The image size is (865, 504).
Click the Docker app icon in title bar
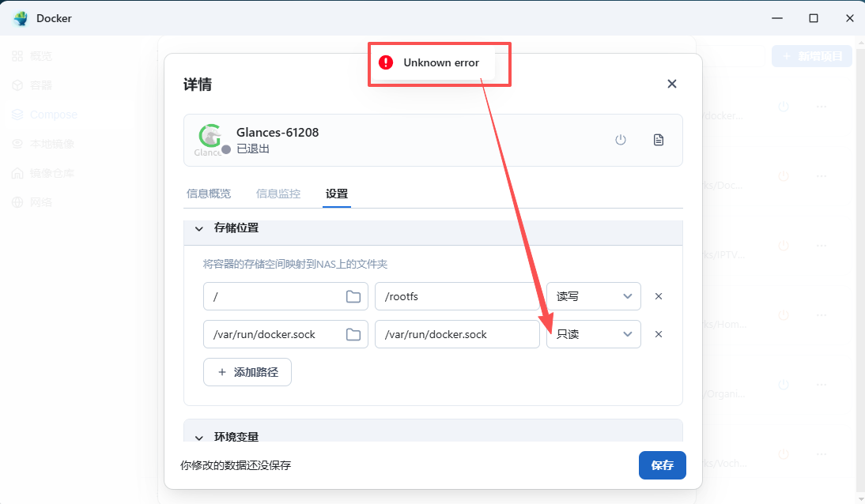tap(21, 18)
